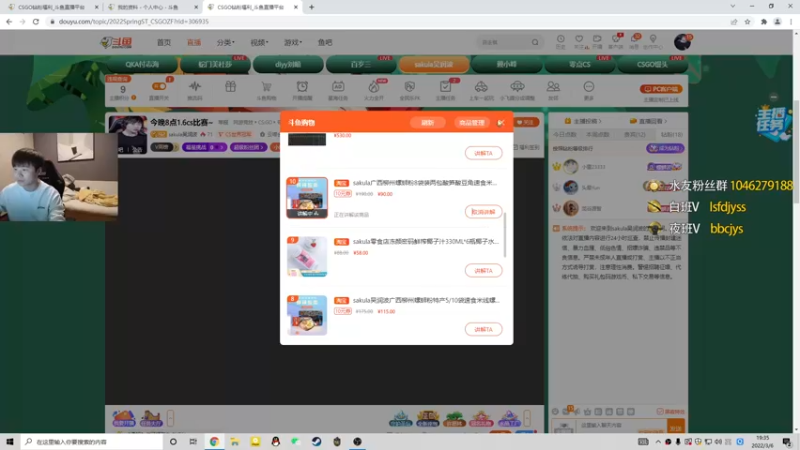Click the 刷新 refresh button in shopping popup

(x=428, y=122)
